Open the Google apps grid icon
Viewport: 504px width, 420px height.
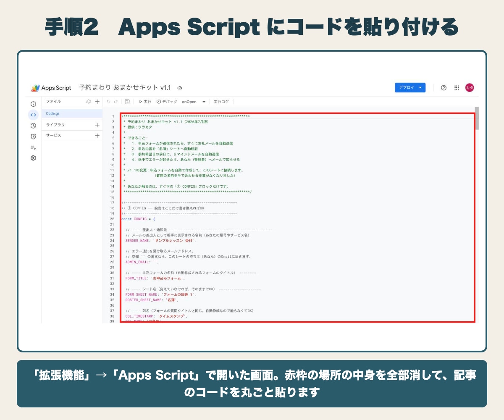click(457, 88)
